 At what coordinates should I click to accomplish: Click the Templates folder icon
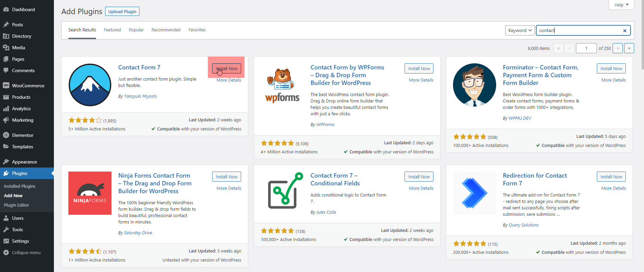click(x=6, y=147)
